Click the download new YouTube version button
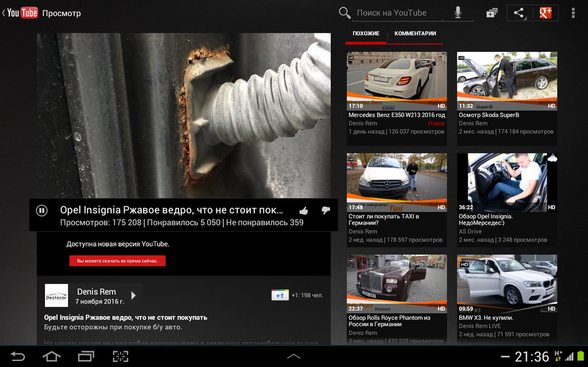This screenshot has width=588, height=367. 118,261
